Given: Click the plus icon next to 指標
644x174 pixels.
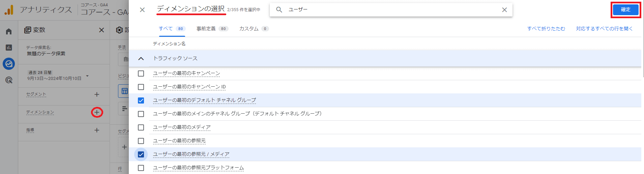Looking at the screenshot, I should [97, 130].
